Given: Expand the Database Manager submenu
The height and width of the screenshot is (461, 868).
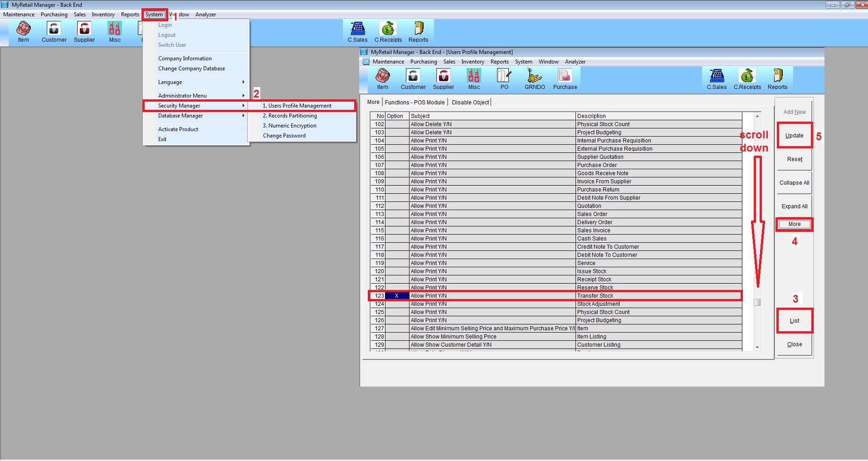Looking at the screenshot, I should (201, 116).
